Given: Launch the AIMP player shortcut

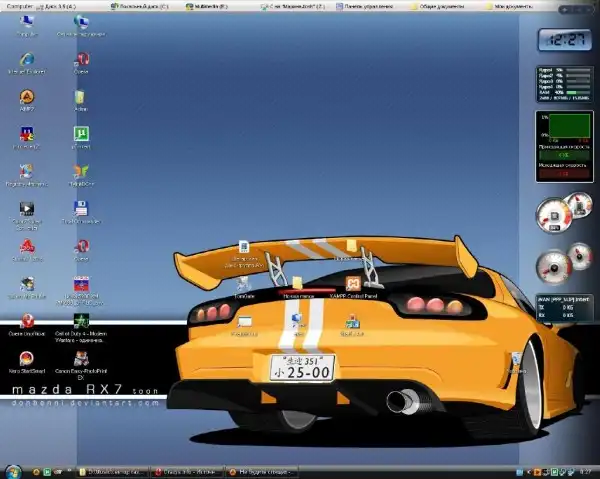Looking at the screenshot, I should pyautogui.click(x=27, y=96).
